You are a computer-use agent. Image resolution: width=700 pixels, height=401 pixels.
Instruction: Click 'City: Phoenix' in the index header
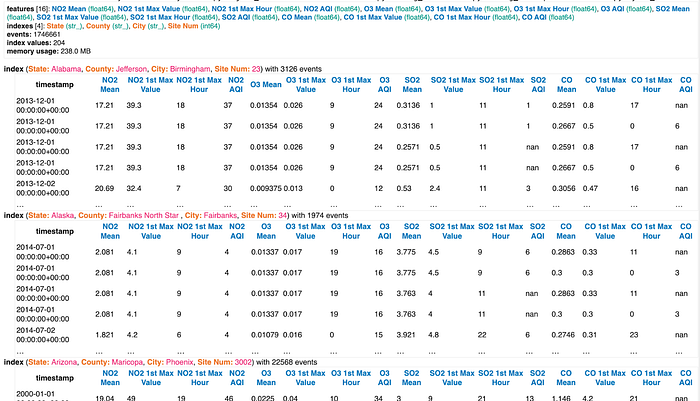coord(171,362)
